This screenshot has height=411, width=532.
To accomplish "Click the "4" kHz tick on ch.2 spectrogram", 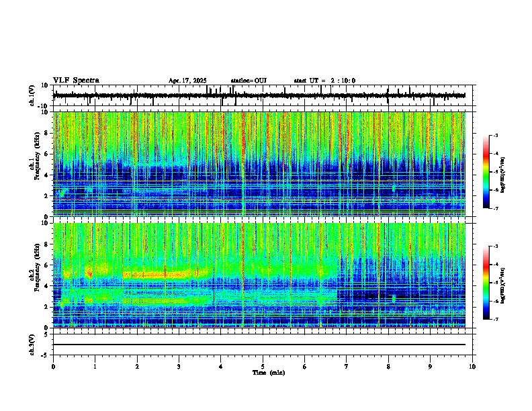I will [x=46, y=286].
